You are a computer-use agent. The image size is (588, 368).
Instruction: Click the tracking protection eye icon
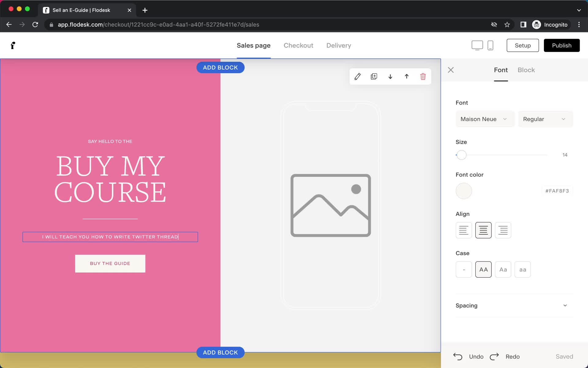[494, 25]
